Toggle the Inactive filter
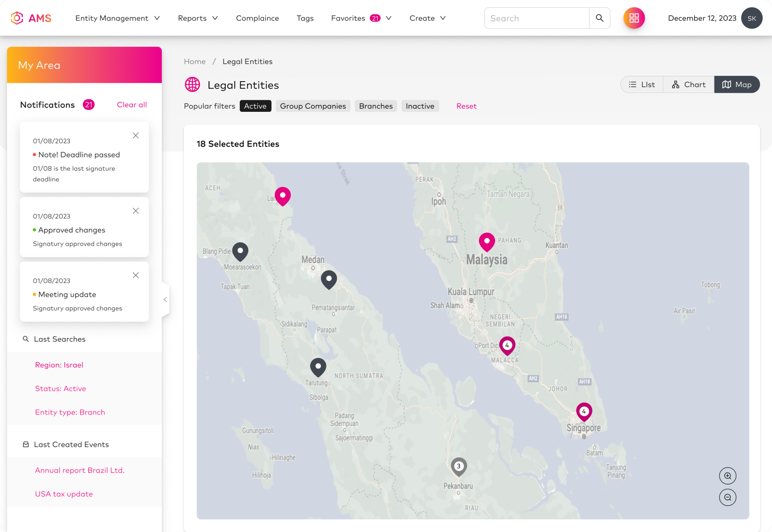The image size is (772, 532). [420, 106]
